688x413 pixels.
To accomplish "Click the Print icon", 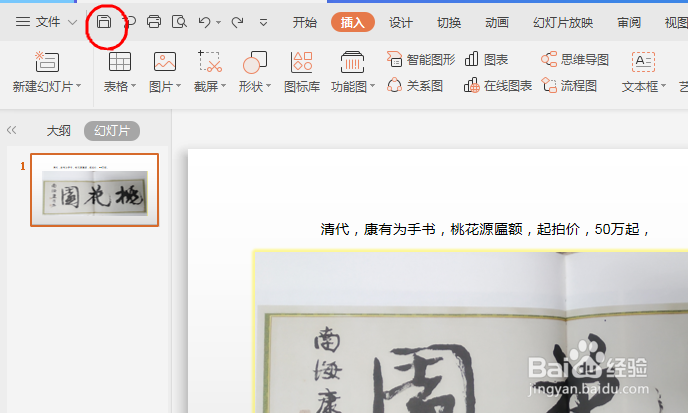I will click(x=154, y=22).
